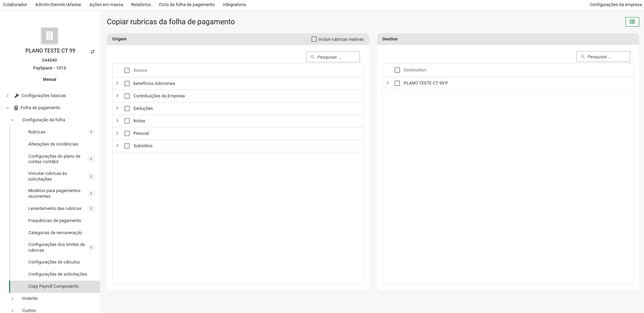Open Ciclo da folha de pagamento menu
This screenshot has height=313, width=644.
pos(187,5)
